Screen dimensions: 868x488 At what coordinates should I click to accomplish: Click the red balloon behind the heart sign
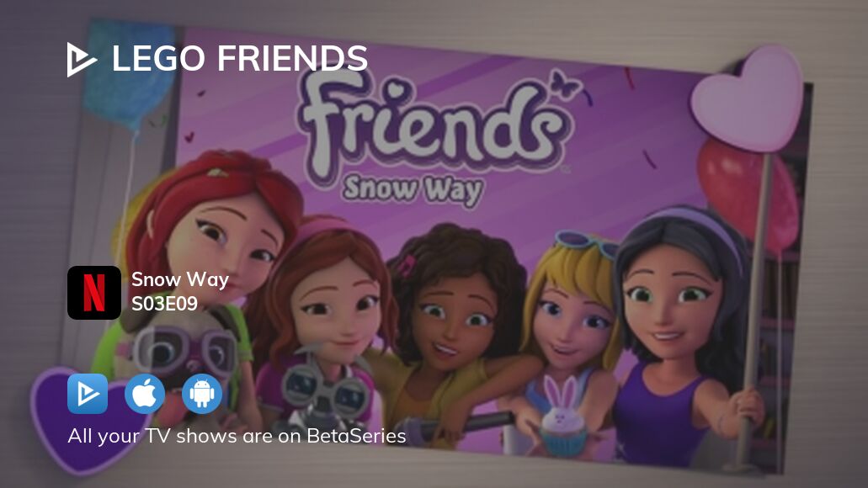pyautogui.click(x=748, y=194)
